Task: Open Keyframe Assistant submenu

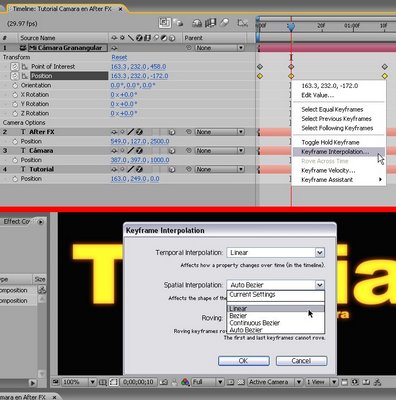Action: coord(338,180)
